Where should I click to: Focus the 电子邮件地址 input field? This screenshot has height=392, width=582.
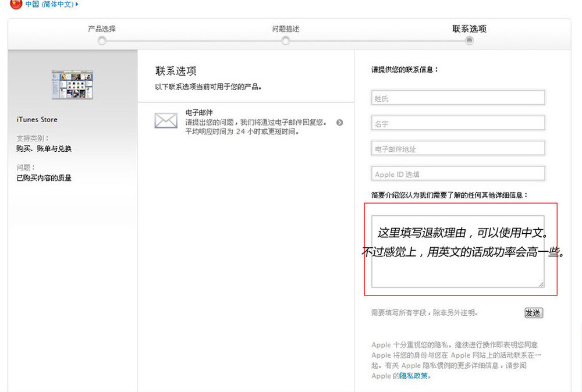458,148
